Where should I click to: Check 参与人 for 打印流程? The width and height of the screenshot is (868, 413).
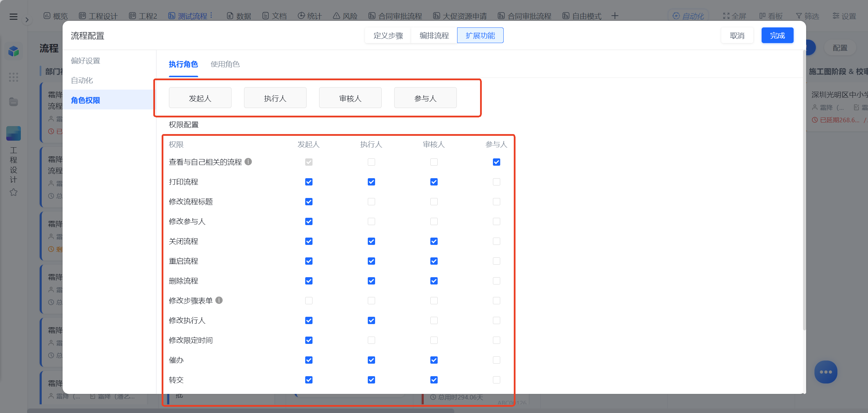click(496, 182)
